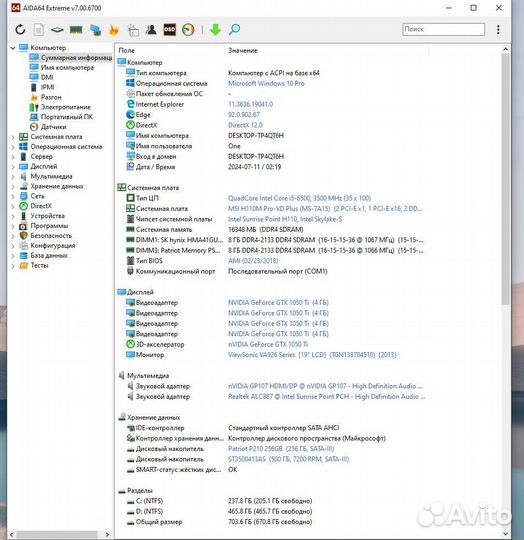Open the memory module toolbar icon
This screenshot has width=524, height=540.
click(x=76, y=30)
